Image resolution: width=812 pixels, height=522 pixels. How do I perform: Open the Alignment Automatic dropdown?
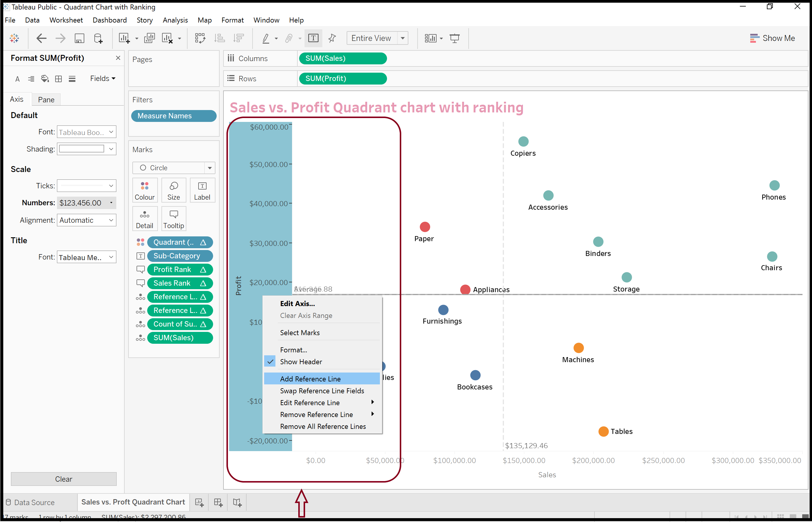(x=86, y=220)
